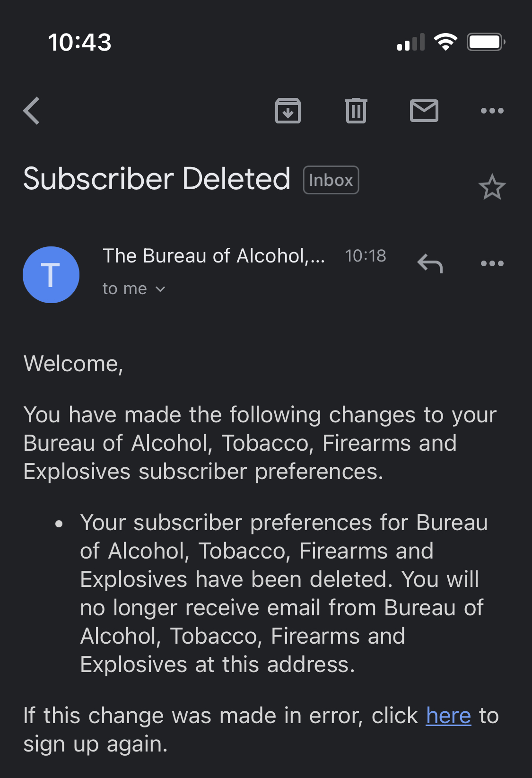Mark the email as unread via the envelope icon
The width and height of the screenshot is (532, 778).
click(x=424, y=111)
